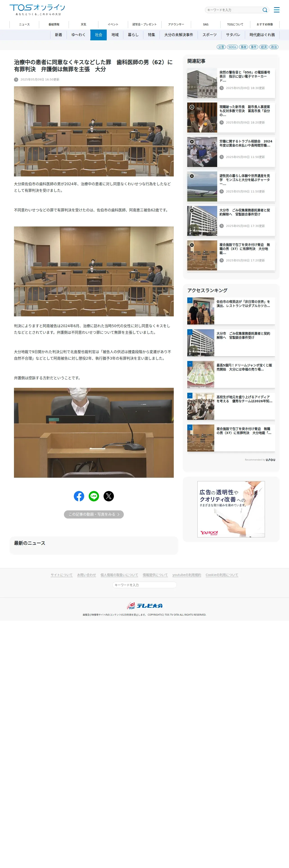The height and width of the screenshot is (868, 289).
Task: Open アナウンサー menu item
Action: coord(176,25)
